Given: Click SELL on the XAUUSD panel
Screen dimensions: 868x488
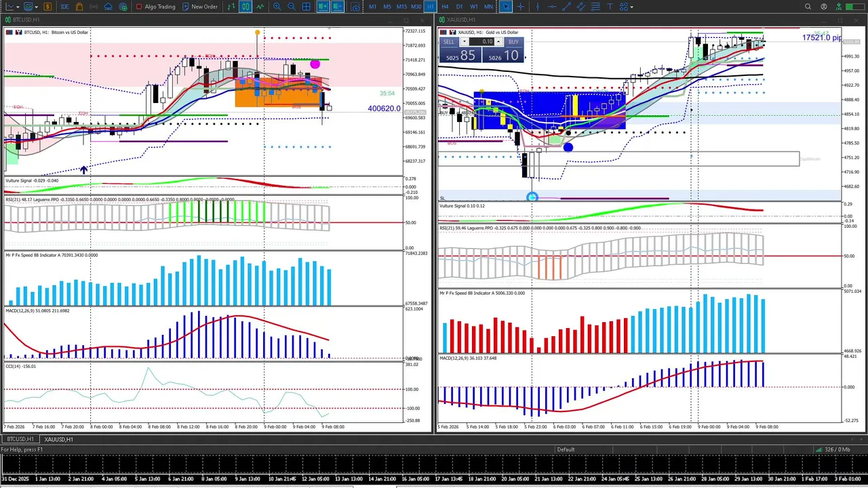Looking at the screenshot, I should coord(460,52).
